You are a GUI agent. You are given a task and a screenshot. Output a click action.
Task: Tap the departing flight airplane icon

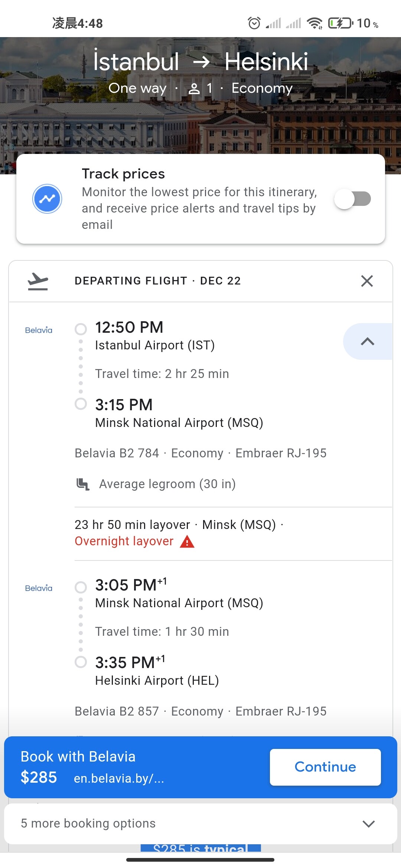[38, 281]
